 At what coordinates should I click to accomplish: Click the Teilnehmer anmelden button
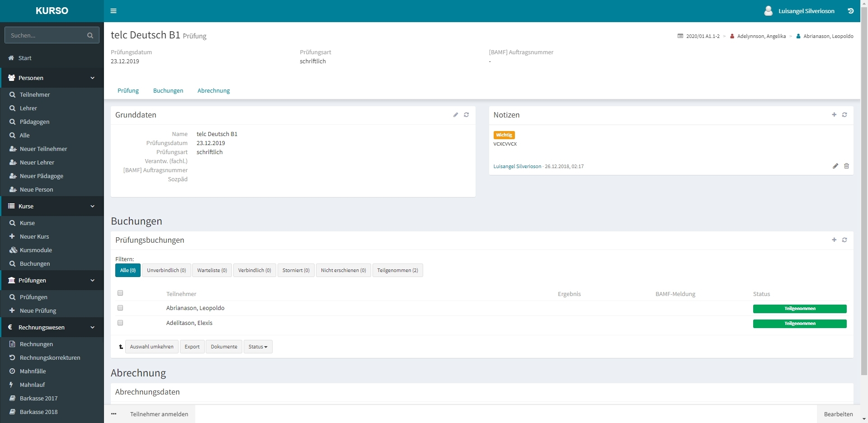[159, 414]
